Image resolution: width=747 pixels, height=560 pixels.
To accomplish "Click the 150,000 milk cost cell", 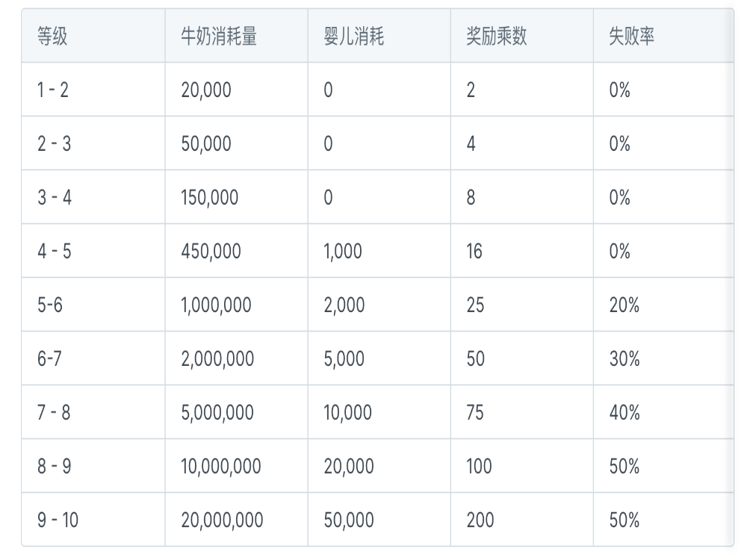I will click(236, 197).
